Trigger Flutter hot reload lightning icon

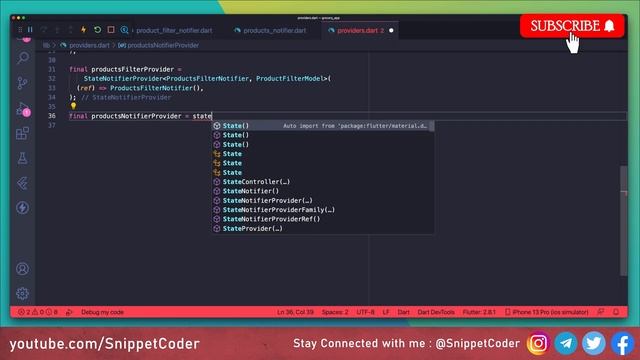[83, 30]
